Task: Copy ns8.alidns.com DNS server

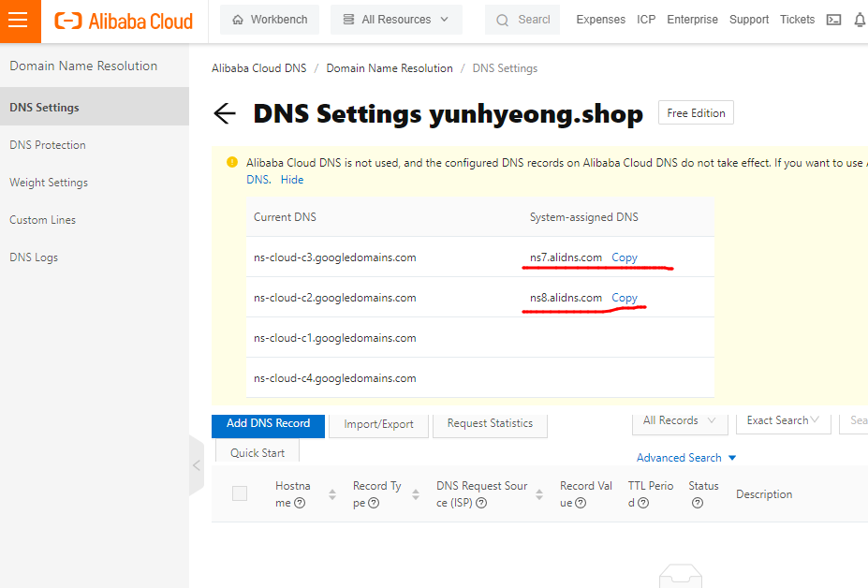Action: pos(625,298)
